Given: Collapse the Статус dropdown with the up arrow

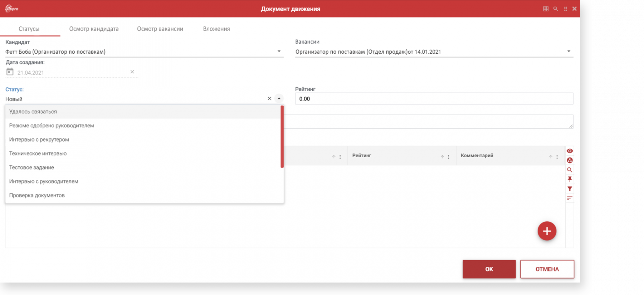Looking at the screenshot, I should 279,98.
